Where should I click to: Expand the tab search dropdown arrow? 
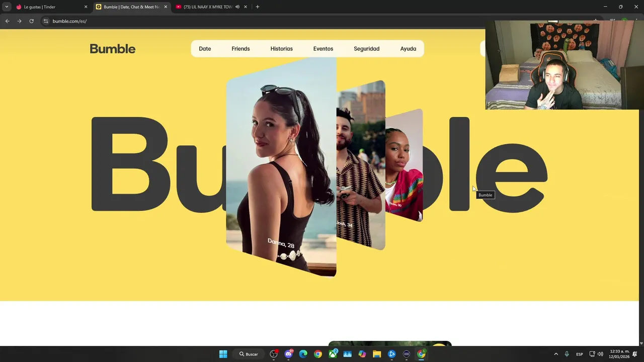coord(7,7)
